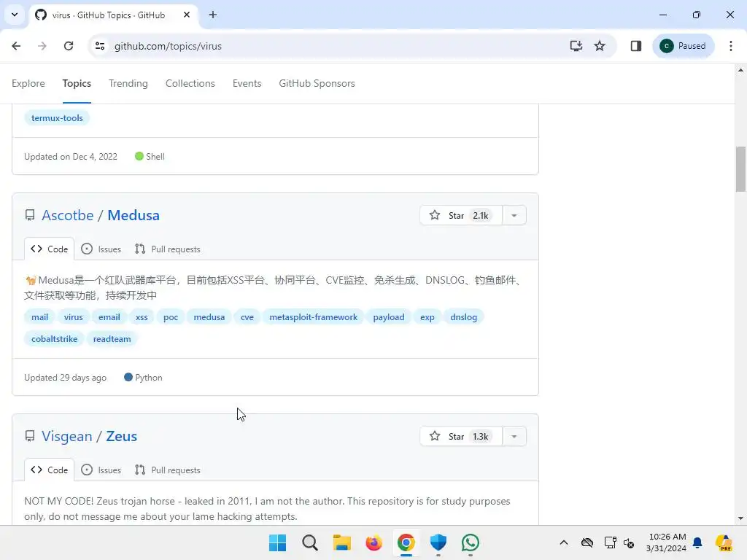The height and width of the screenshot is (560, 747).
Task: Open Zeus's Issues tab
Action: 101,470
